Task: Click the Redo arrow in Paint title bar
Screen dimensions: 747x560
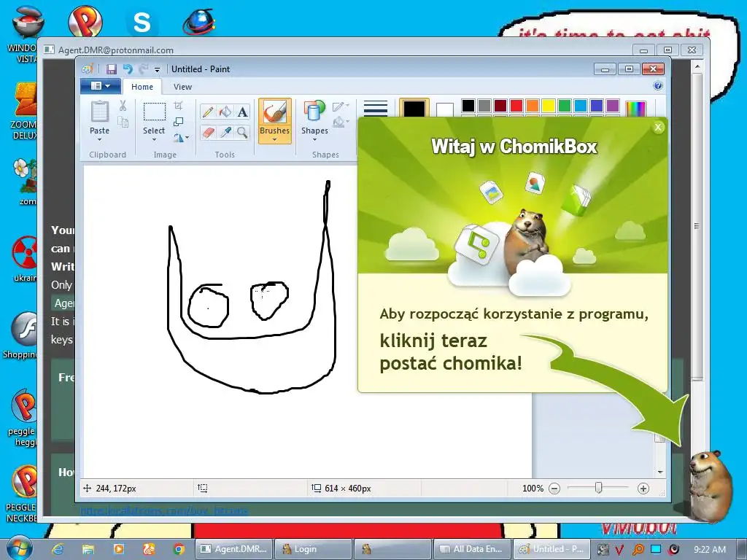Action: coord(143,69)
